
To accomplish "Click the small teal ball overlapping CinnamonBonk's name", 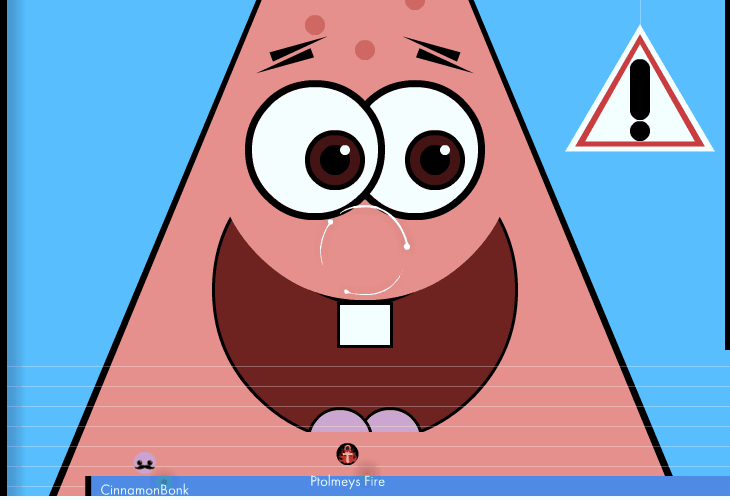I will pos(164,482).
